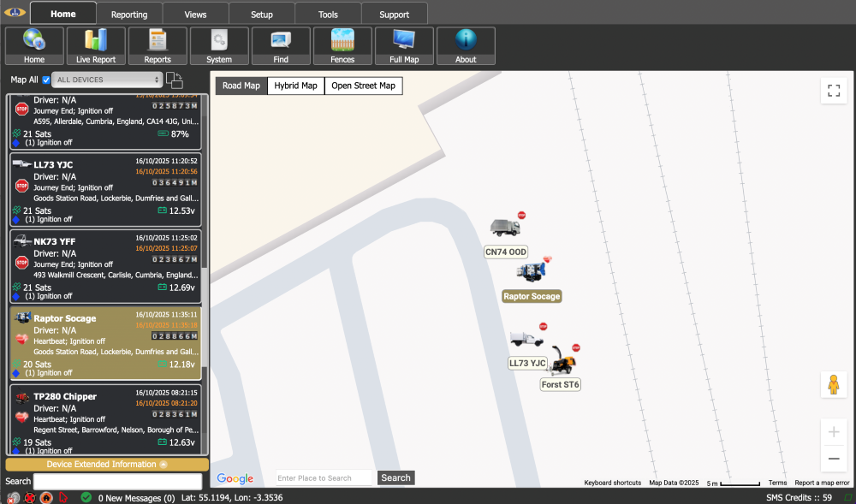Click the heartbeat icon in Raptor Socage card
The image size is (856, 504).
coord(22,339)
